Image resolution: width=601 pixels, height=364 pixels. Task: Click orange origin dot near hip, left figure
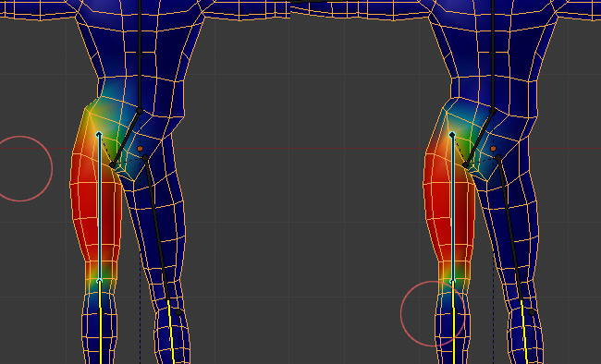click(140, 149)
